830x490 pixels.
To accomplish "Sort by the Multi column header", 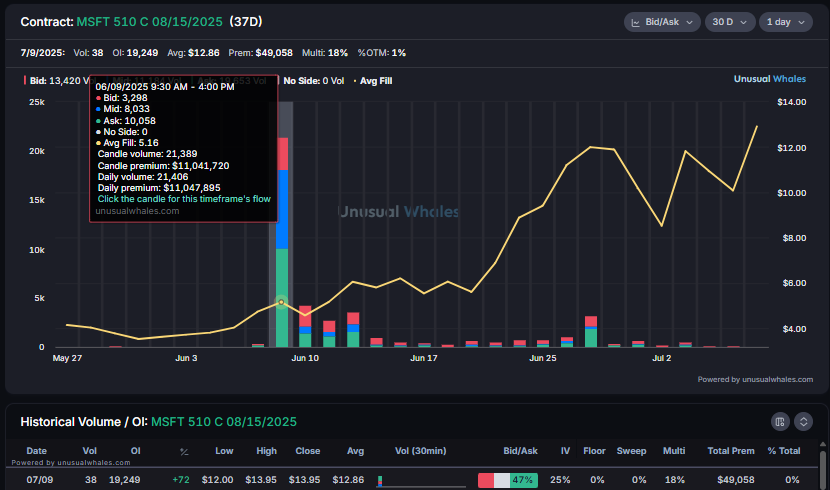I will click(674, 451).
